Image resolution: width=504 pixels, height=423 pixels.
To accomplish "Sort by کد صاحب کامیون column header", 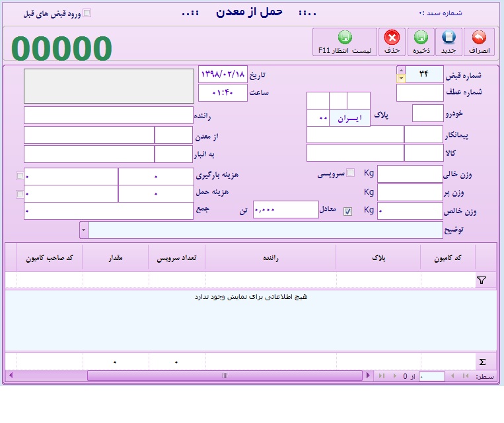I will coord(49,257).
